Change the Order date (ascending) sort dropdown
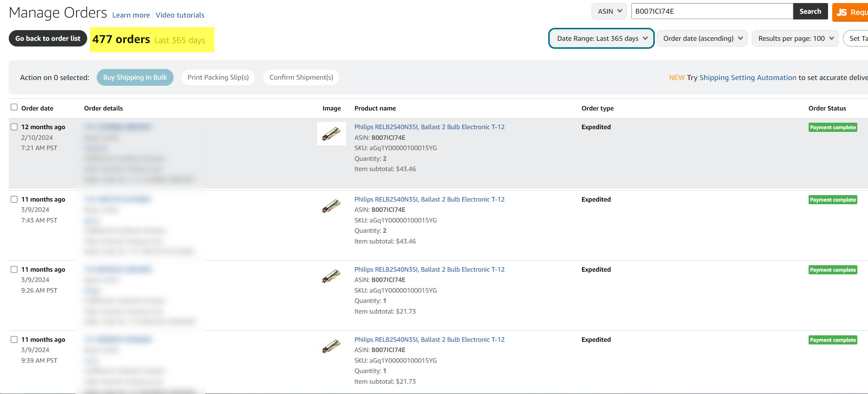This screenshot has width=868, height=394. pos(702,38)
